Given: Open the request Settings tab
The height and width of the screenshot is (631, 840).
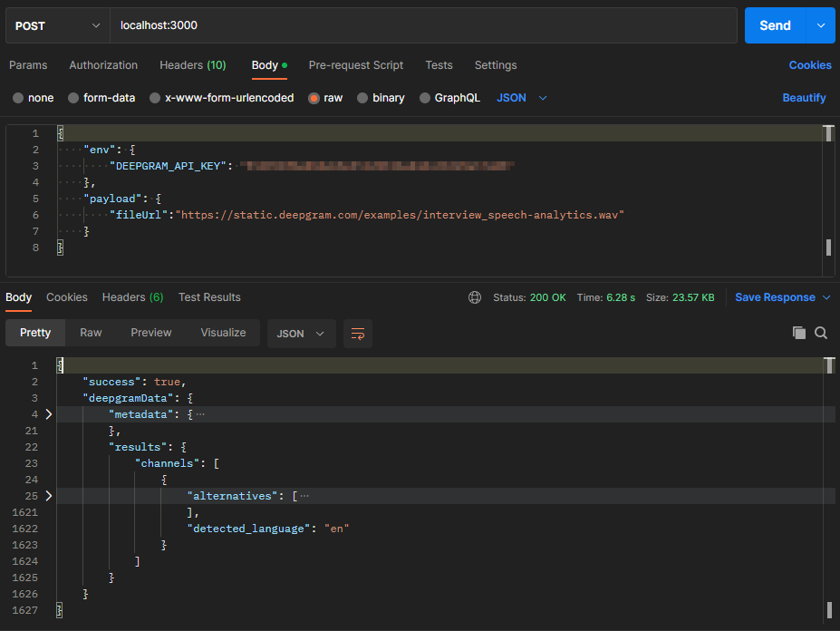Looking at the screenshot, I should click(x=496, y=65).
